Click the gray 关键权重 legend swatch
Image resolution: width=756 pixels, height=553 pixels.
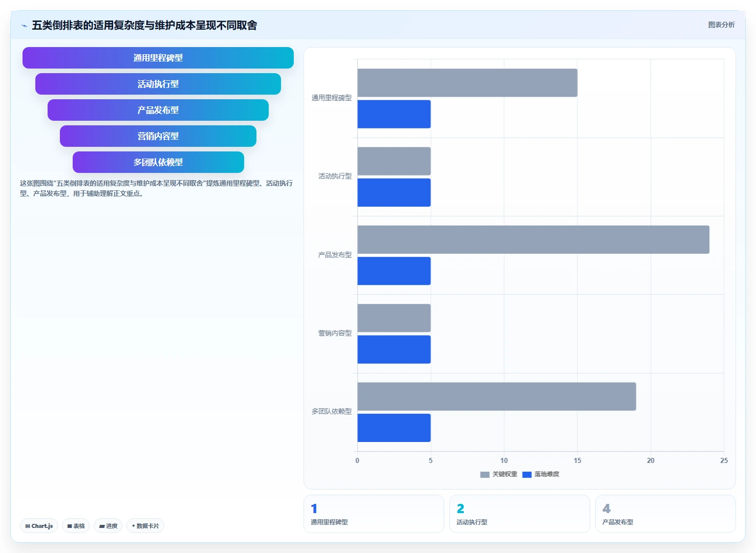coord(485,475)
